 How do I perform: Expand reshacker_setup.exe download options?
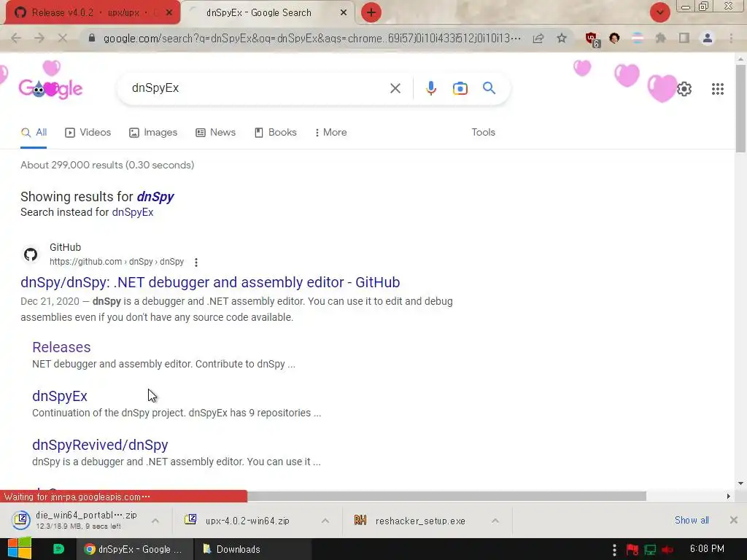click(x=495, y=521)
